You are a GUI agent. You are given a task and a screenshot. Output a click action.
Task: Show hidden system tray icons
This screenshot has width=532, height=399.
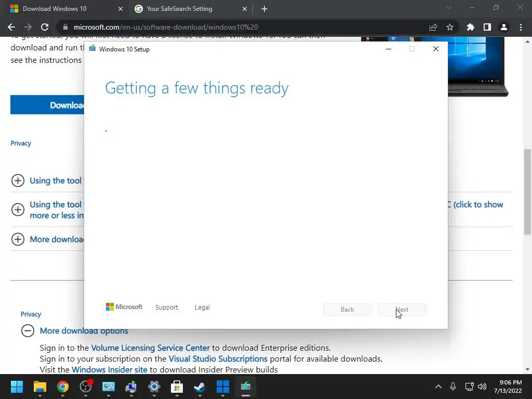tap(438, 387)
